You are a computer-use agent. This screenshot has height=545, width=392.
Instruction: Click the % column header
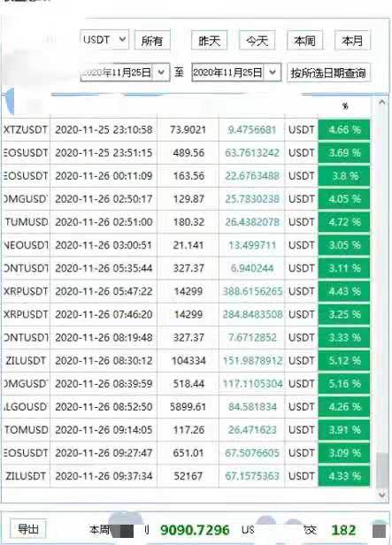(x=345, y=106)
